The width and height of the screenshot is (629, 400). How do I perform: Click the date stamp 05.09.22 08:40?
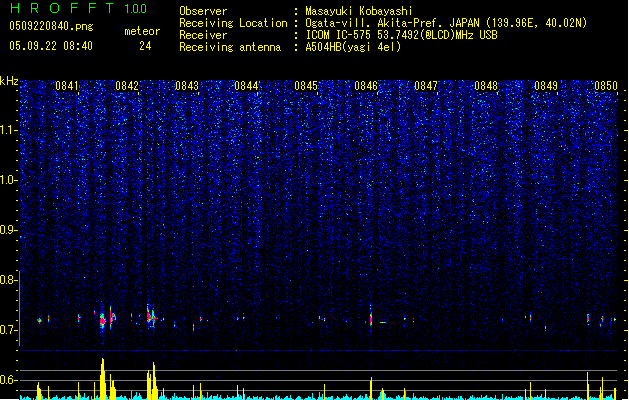(51, 46)
